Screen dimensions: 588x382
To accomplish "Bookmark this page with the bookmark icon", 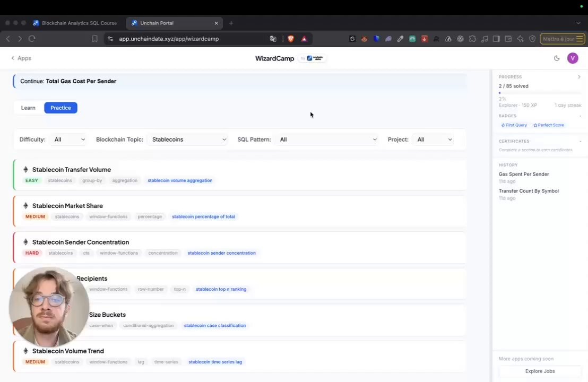I will [95, 39].
